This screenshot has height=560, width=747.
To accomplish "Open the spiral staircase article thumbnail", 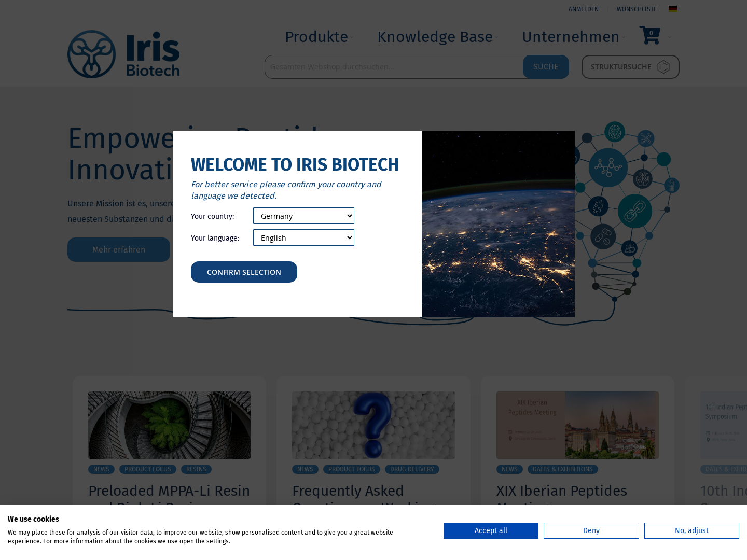I will pyautogui.click(x=169, y=425).
